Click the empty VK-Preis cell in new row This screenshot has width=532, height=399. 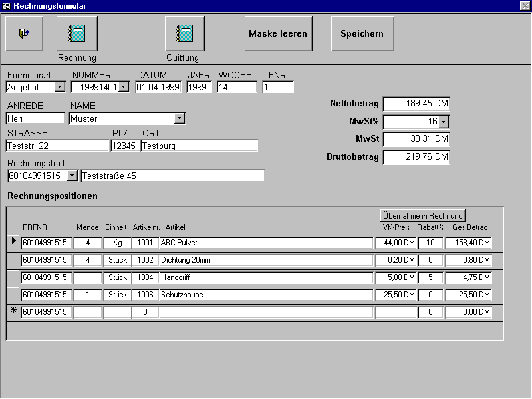396,312
